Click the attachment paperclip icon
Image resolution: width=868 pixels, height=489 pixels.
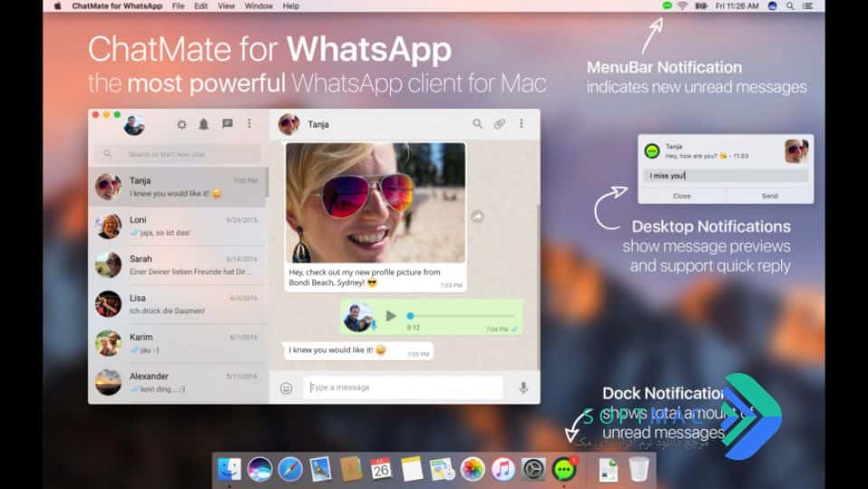(x=500, y=124)
